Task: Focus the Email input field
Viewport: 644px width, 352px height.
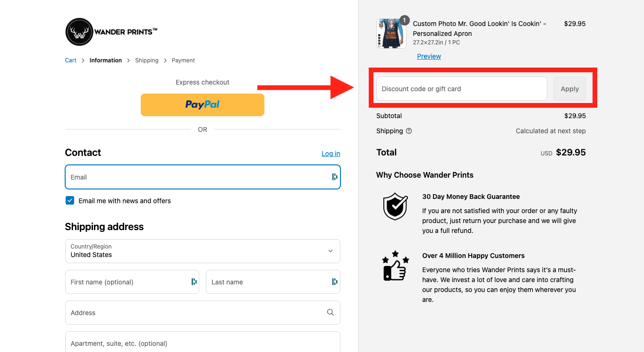Action: pyautogui.click(x=203, y=177)
